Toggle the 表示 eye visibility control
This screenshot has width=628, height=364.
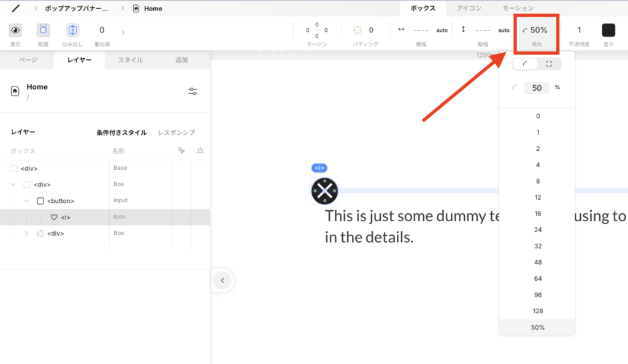click(x=15, y=30)
